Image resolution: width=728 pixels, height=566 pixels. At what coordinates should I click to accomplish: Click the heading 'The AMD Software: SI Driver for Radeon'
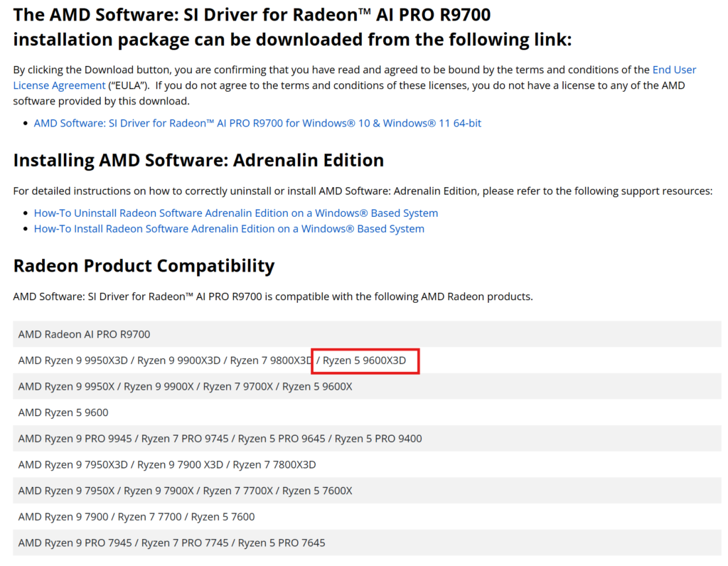click(x=292, y=27)
